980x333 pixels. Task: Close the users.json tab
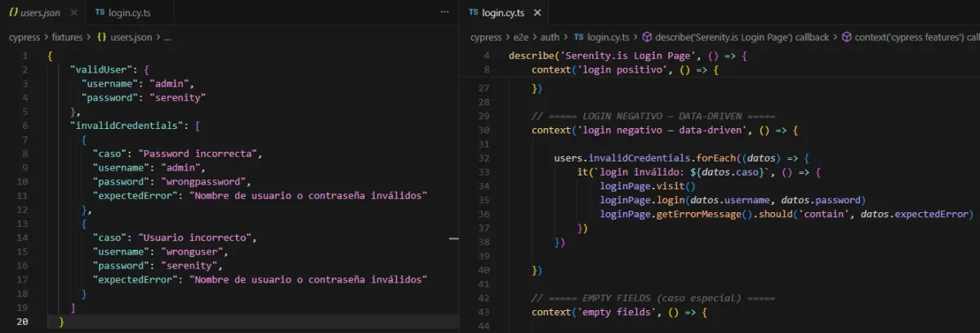73,13
